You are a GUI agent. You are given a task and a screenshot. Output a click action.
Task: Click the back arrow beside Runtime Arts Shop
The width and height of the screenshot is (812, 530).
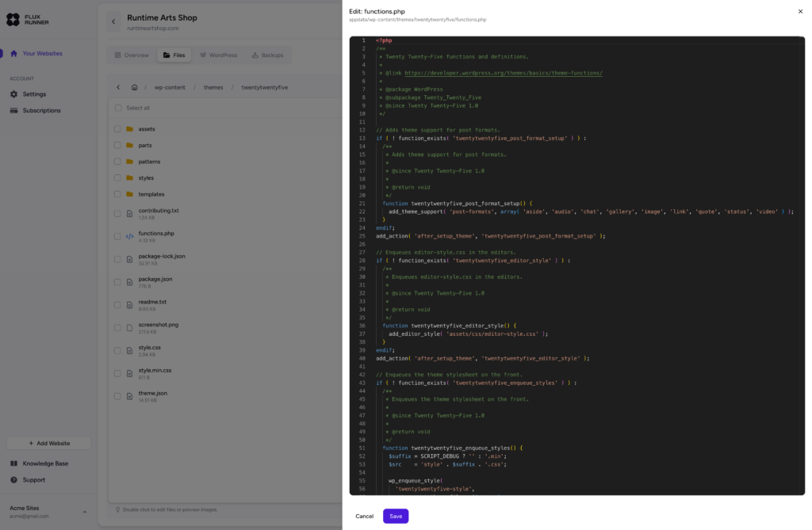[x=113, y=21]
